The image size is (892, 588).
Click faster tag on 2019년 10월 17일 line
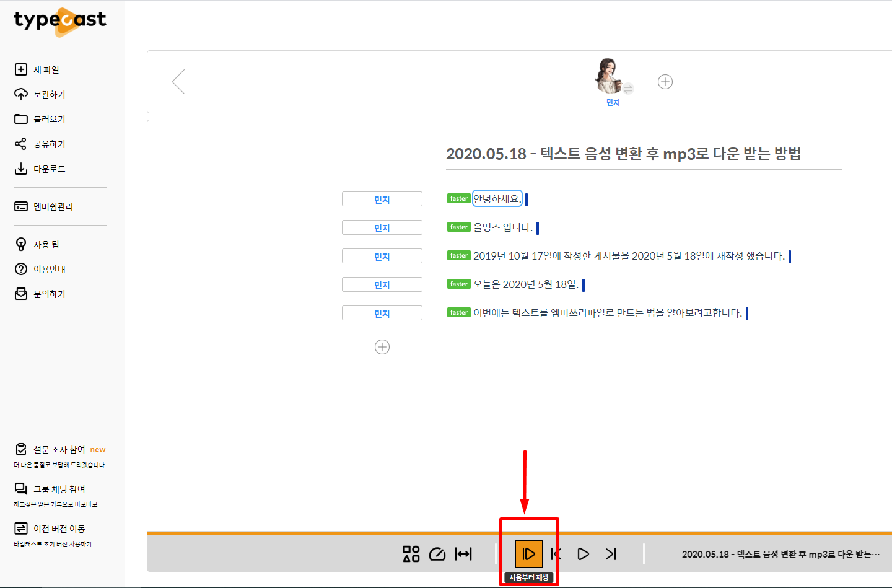pos(459,255)
